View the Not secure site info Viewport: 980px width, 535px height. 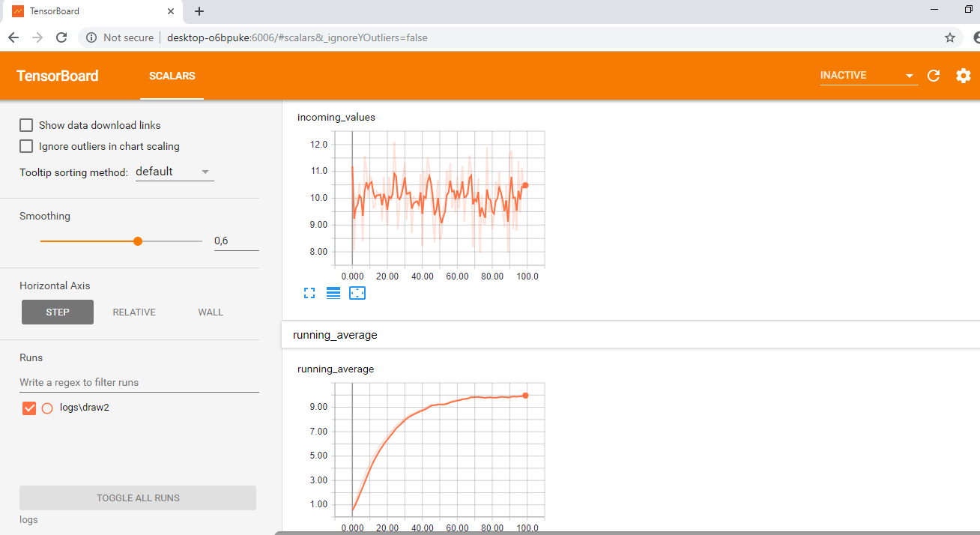[x=120, y=37]
